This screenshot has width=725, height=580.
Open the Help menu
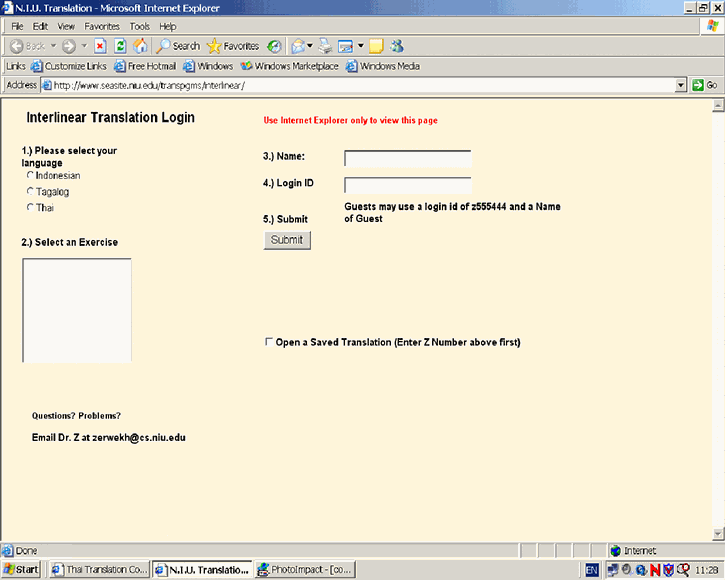click(168, 26)
